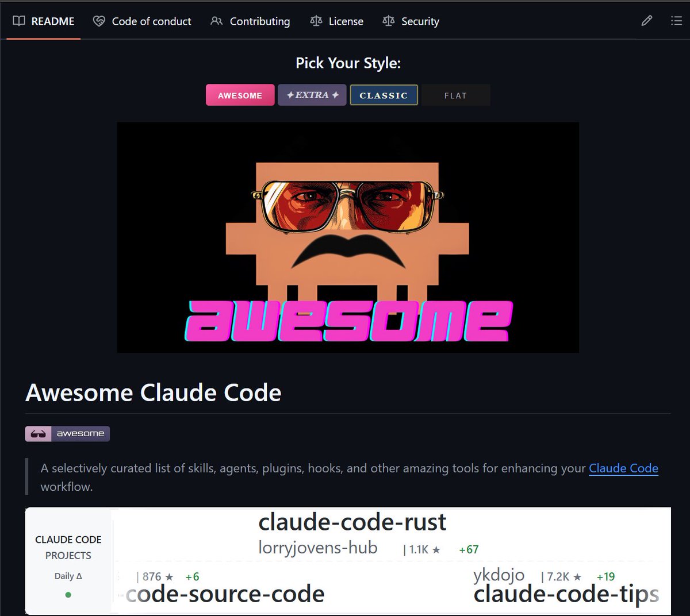The image size is (690, 616).
Task: Click the Awesome Claude Code heading
Action: (154, 393)
